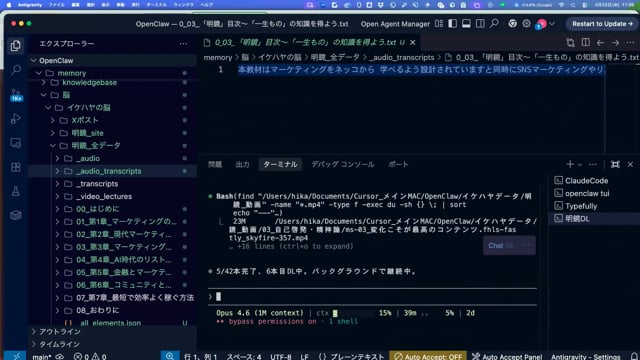Open the Testing flask icon
The width and height of the screenshot is (640, 360).
(16, 191)
